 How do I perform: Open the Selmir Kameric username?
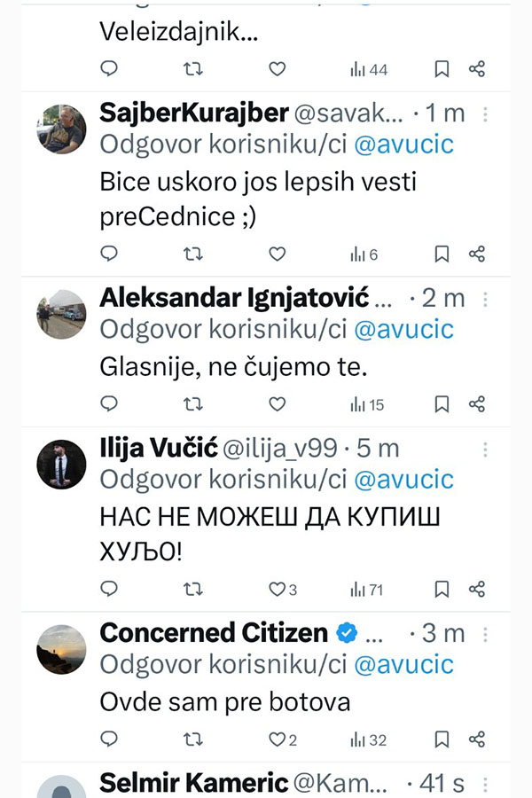[x=194, y=783]
